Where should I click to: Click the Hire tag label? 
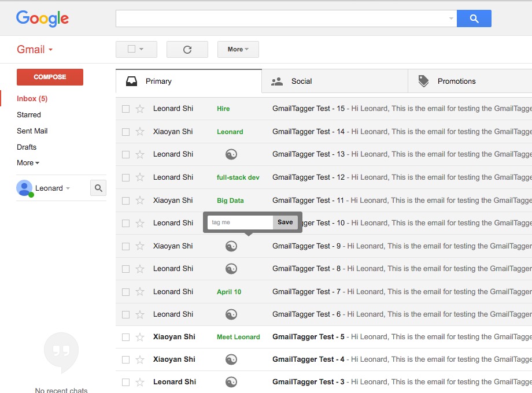point(223,109)
